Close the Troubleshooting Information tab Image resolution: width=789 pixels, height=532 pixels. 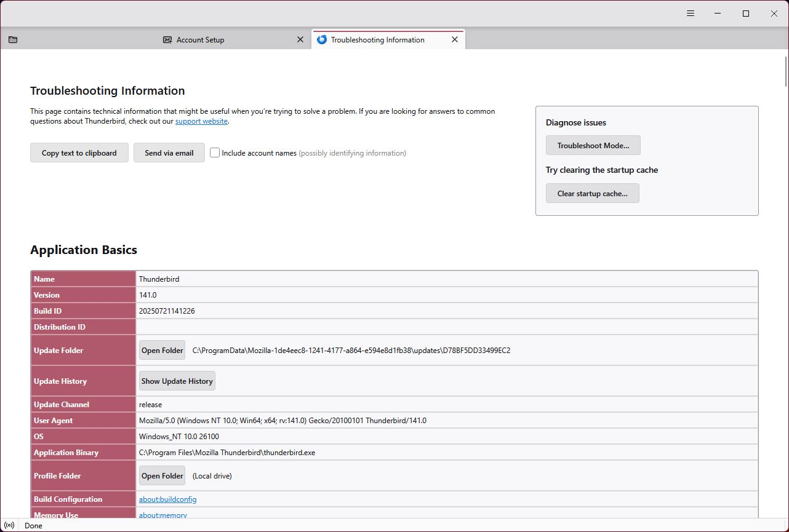[x=455, y=40]
